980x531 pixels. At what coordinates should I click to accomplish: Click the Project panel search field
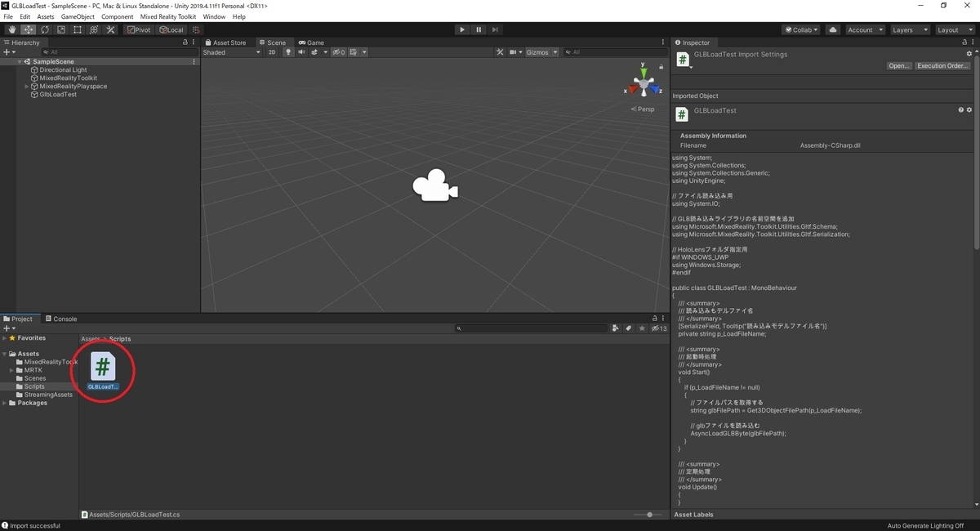click(x=532, y=328)
